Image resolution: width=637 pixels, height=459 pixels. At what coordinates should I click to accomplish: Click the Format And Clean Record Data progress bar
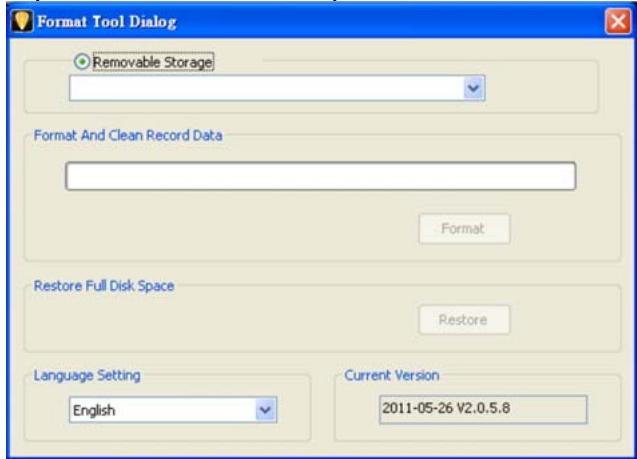click(321, 176)
